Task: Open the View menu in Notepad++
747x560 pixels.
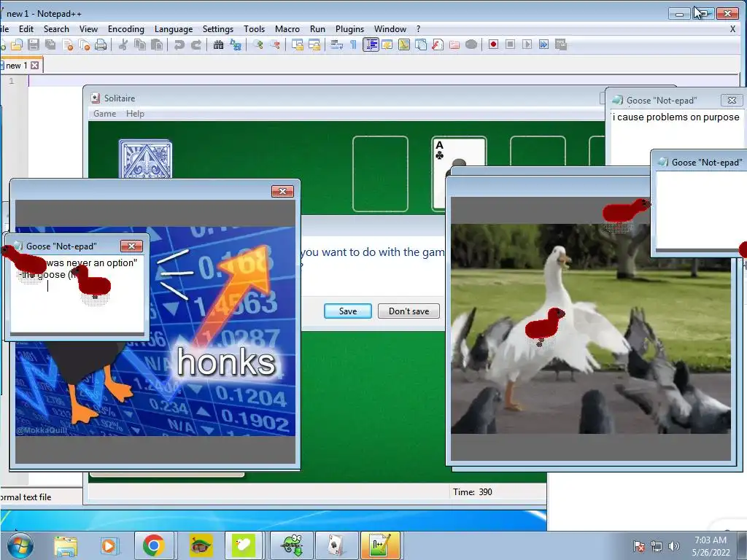Action: click(88, 29)
